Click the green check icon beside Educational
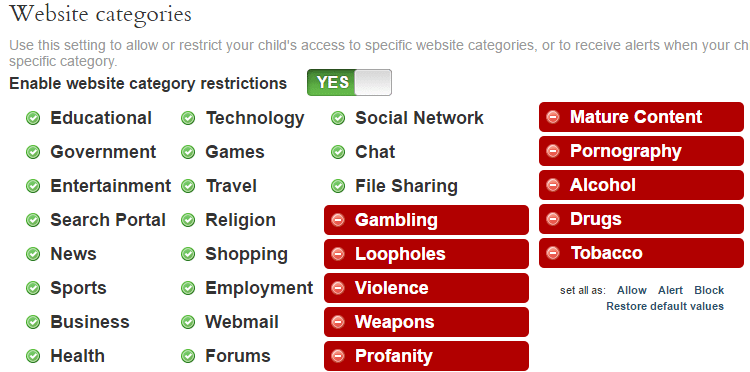 click(x=33, y=118)
